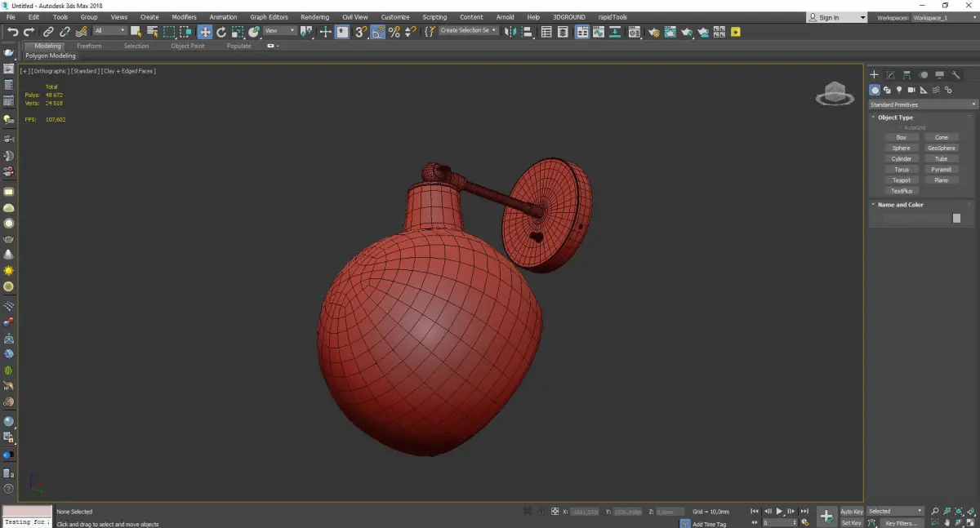The image size is (980, 528).
Task: Toggle the Ribbon display icon
Action: [582, 32]
